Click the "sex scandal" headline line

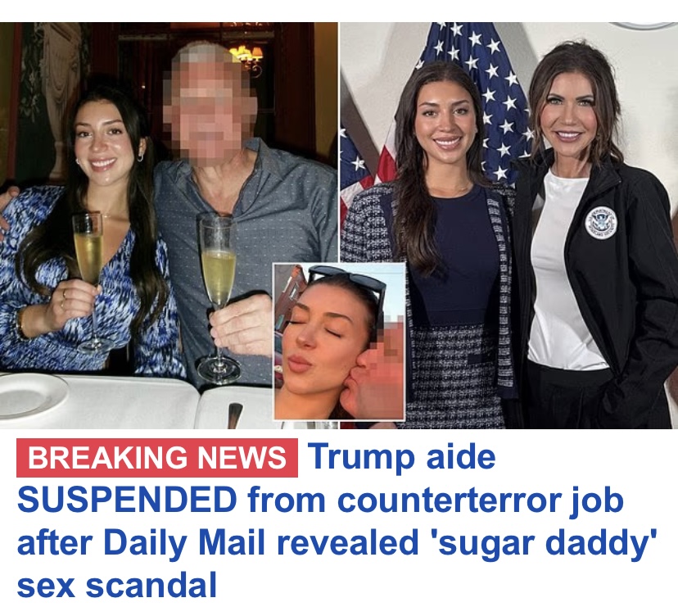tap(117, 585)
